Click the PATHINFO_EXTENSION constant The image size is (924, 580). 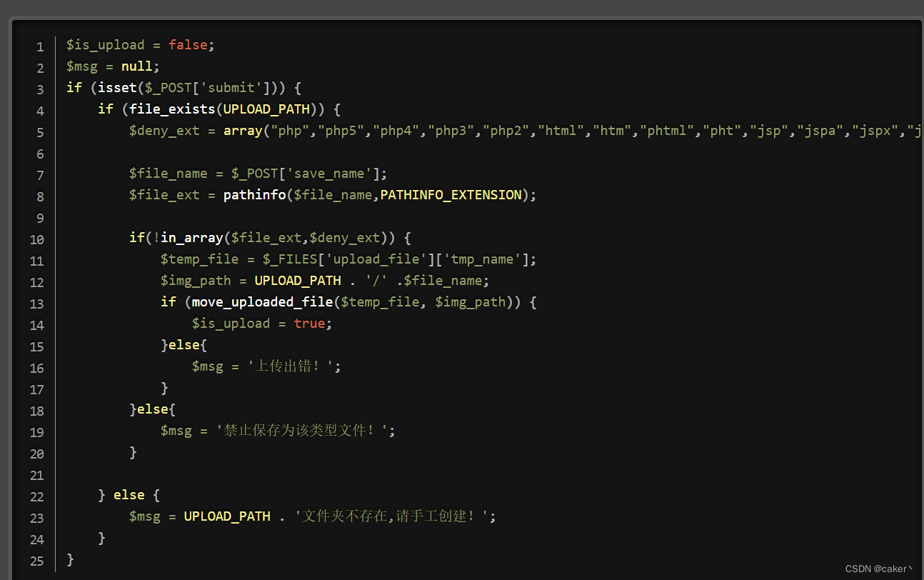pyautogui.click(x=451, y=195)
